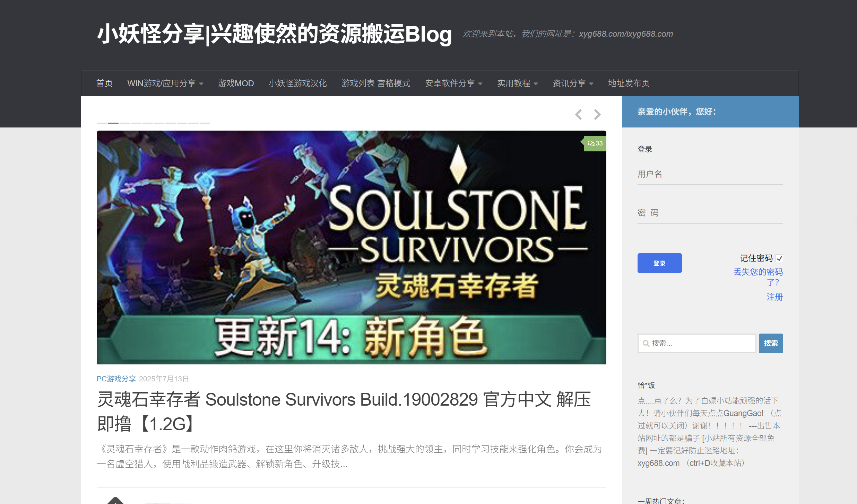Screen dimensions: 857x504
Task: Click the blue 登录 button
Action: click(659, 263)
